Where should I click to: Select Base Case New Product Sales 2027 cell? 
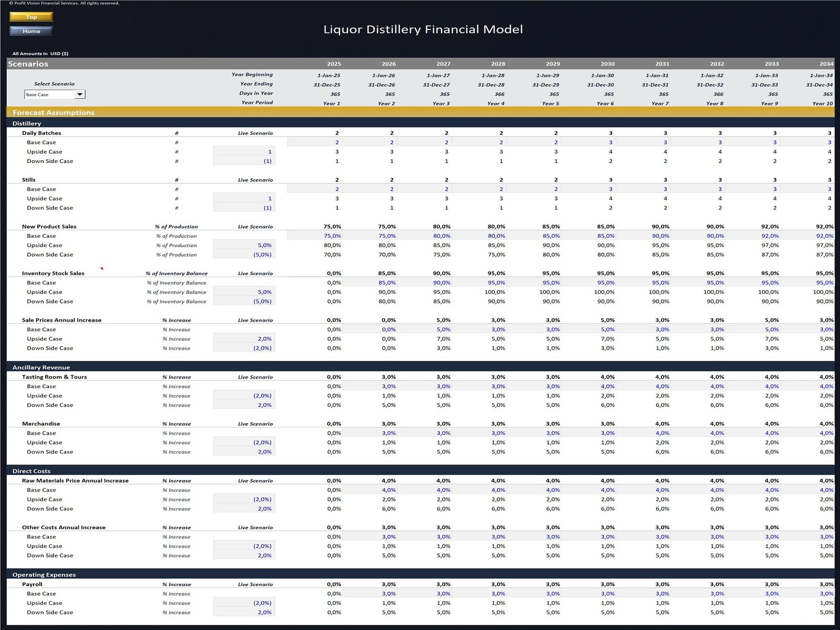point(424,236)
